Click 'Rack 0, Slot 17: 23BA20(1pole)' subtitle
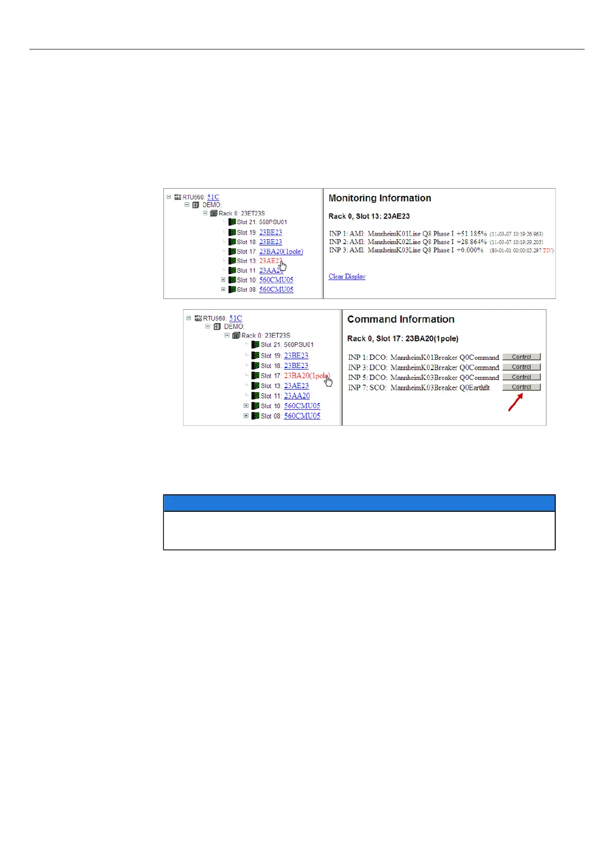The width and height of the screenshot is (614, 868). point(403,339)
